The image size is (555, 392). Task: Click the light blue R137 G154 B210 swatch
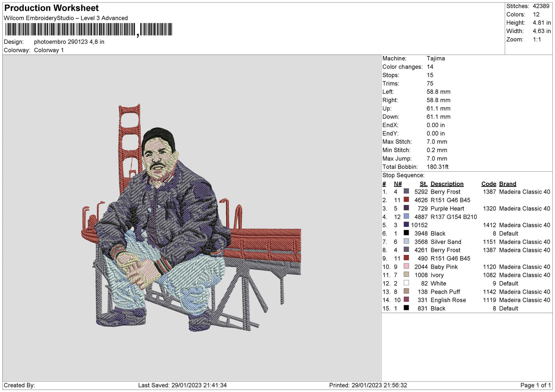click(406, 216)
